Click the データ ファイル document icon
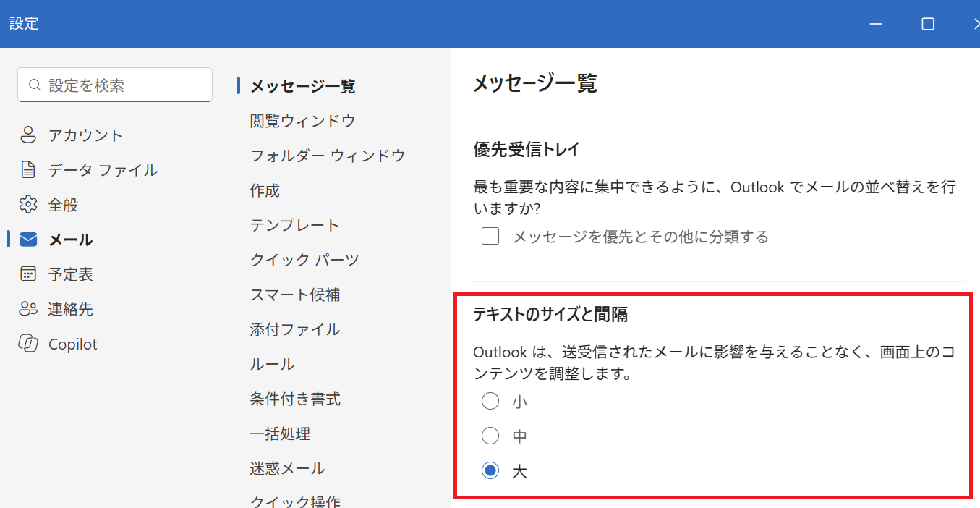The height and width of the screenshot is (508, 980). (28, 170)
